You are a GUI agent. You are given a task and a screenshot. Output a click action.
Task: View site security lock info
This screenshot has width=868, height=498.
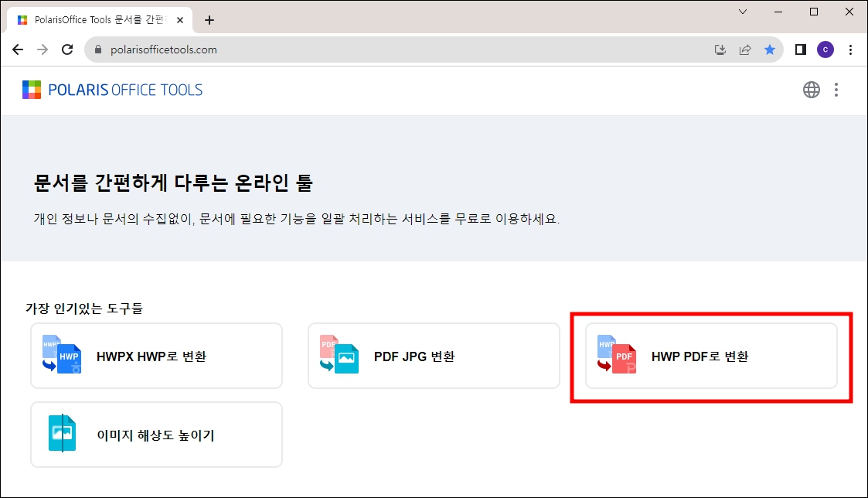[x=98, y=49]
